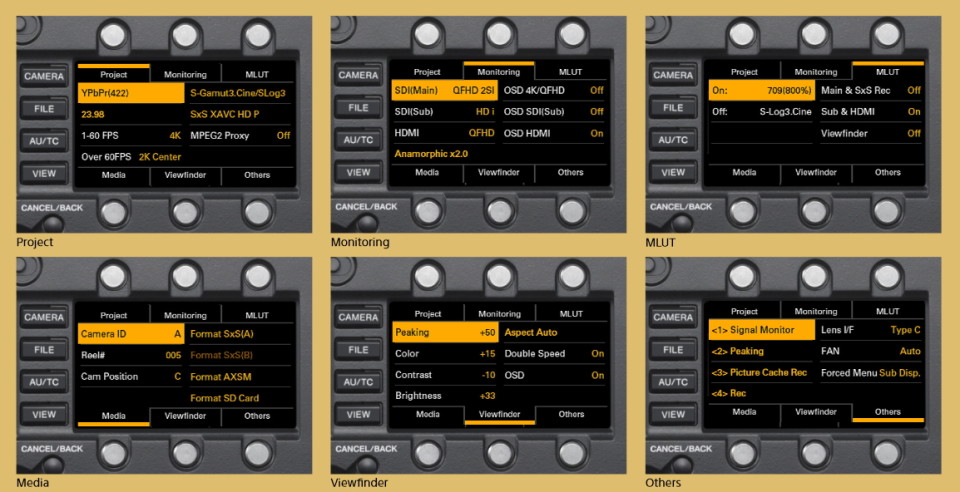Open Viewfinder tab in the Media screen
Image resolution: width=960 pixels, height=492 pixels.
186,416
